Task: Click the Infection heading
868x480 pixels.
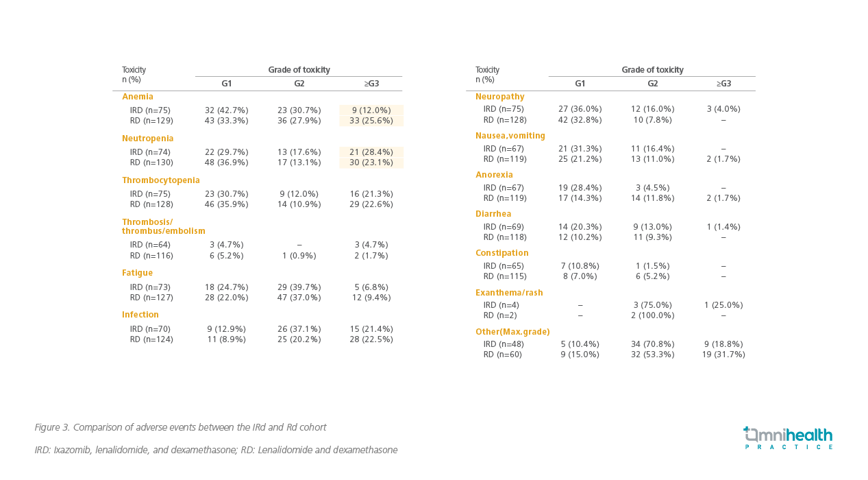Action: coord(140,315)
